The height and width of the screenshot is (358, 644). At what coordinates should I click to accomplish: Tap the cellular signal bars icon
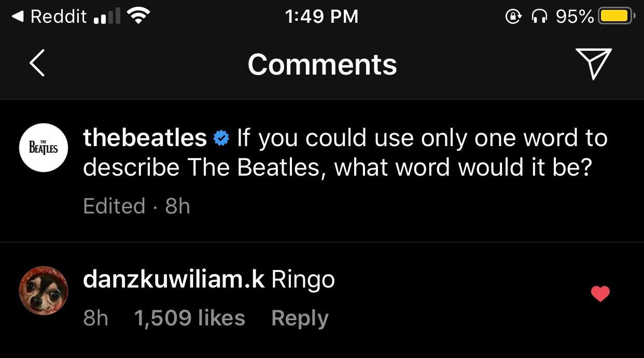click(106, 17)
